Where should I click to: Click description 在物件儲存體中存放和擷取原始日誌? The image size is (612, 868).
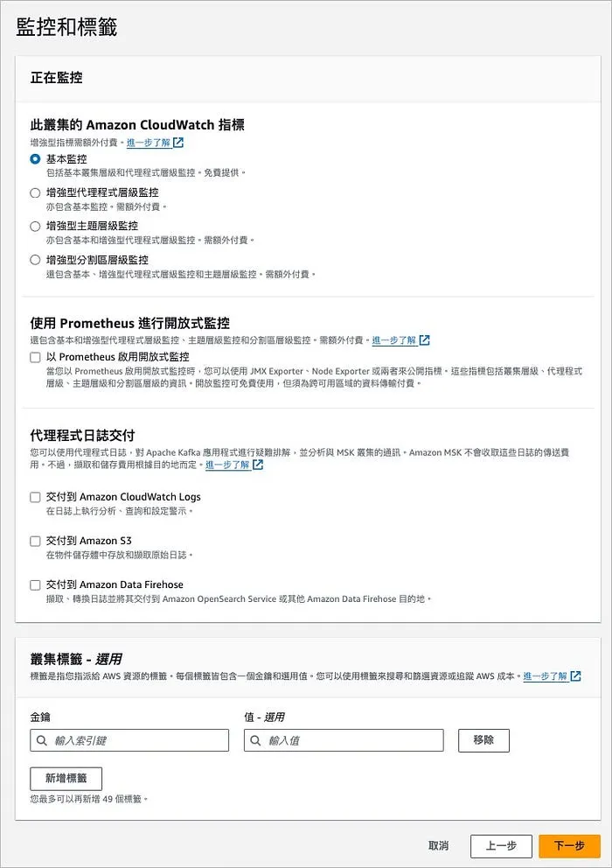(x=120, y=555)
